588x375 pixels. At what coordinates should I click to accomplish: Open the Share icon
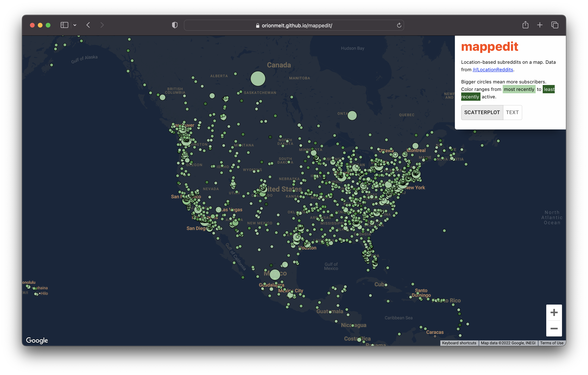coord(525,25)
